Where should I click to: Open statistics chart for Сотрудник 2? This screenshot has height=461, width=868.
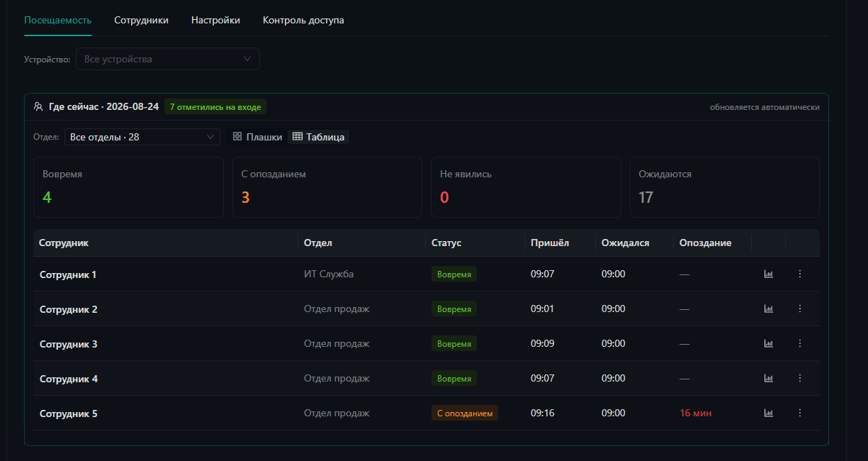[x=768, y=309]
